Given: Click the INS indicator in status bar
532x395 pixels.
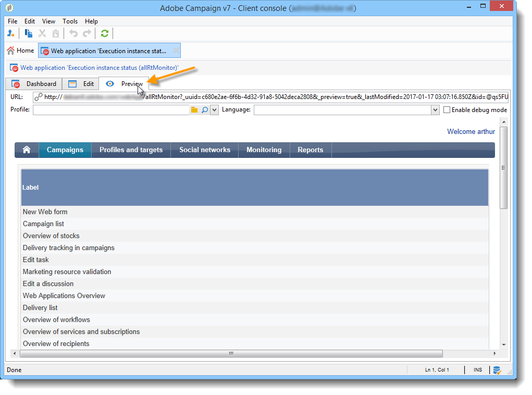Looking at the screenshot, I should pos(478,370).
